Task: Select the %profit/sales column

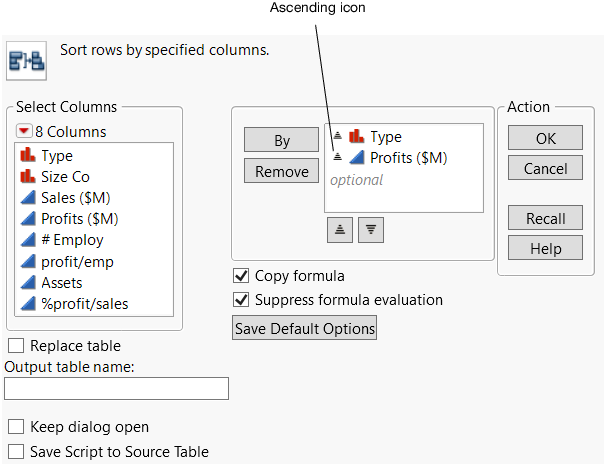Action: 84,303
